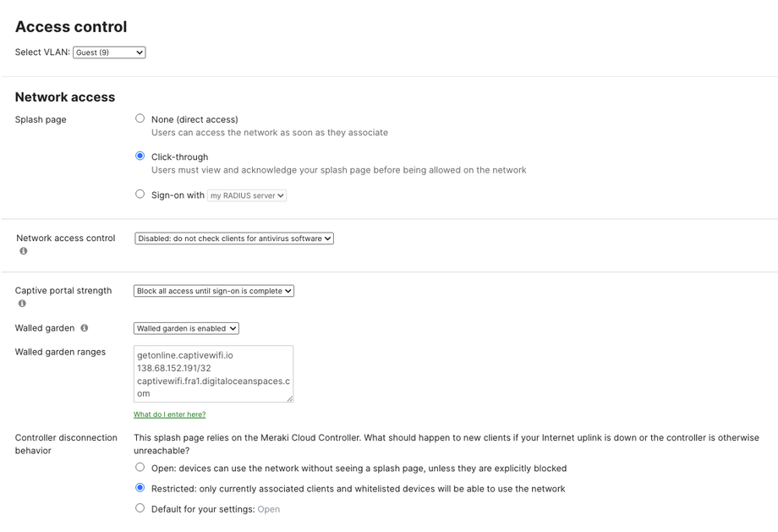The width and height of the screenshot is (778, 532).
Task: Open Captive portal strength dropdown
Action: [x=214, y=291]
